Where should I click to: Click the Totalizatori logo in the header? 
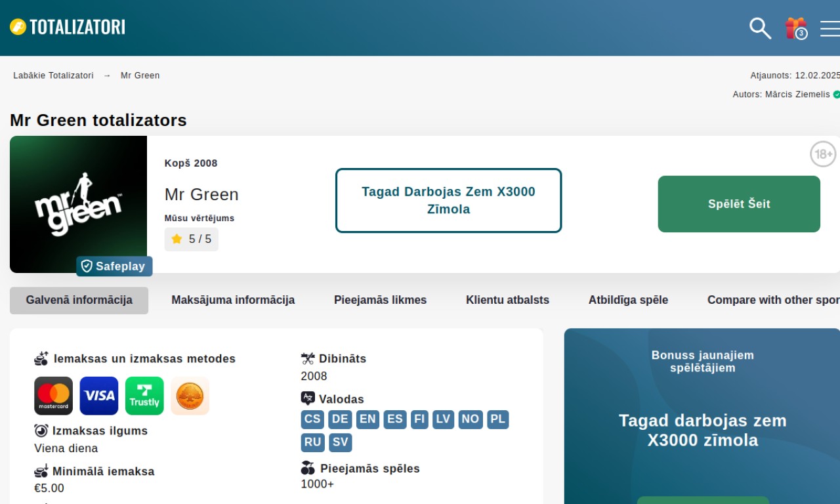[x=68, y=27]
